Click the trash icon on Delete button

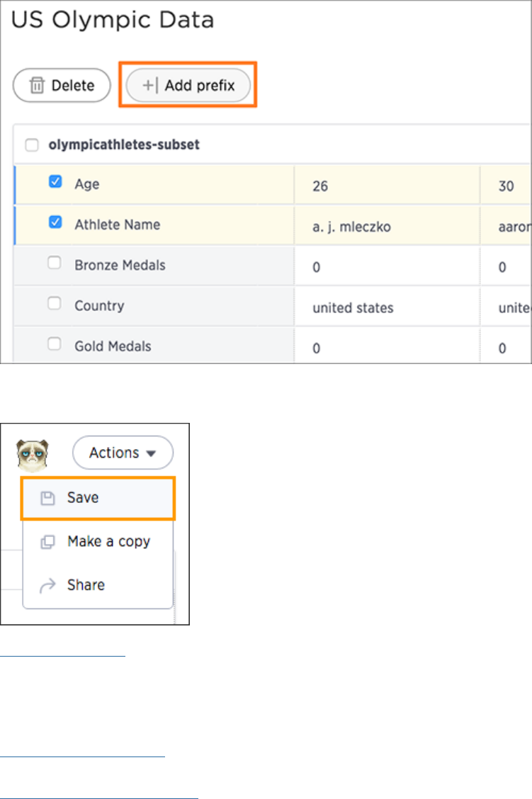click(x=36, y=86)
